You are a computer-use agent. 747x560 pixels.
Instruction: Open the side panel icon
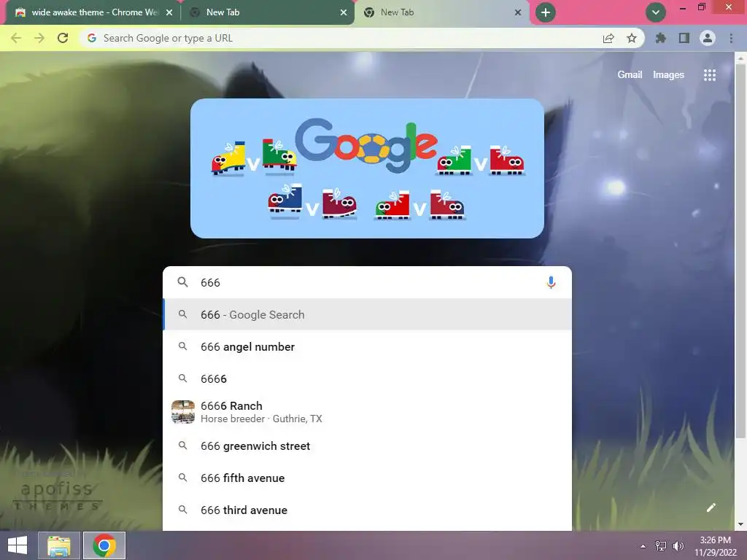pyautogui.click(x=684, y=38)
